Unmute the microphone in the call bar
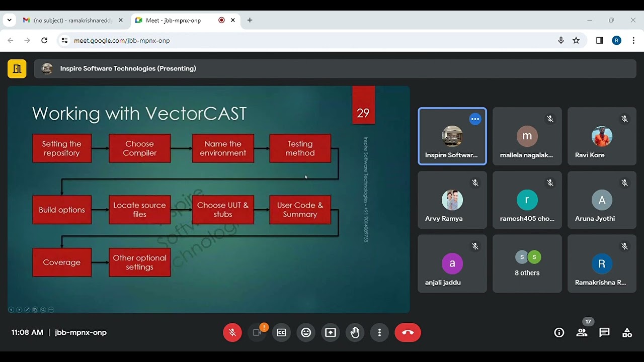The width and height of the screenshot is (644, 362). coord(232,332)
